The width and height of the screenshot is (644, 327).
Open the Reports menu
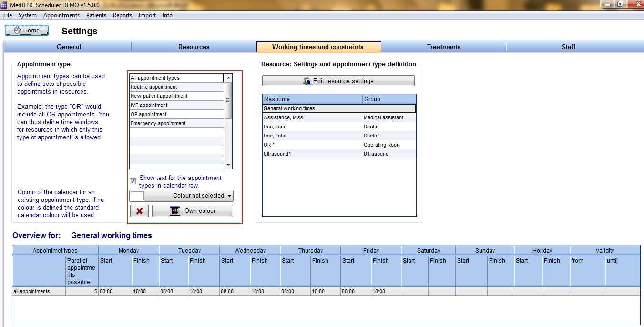[123, 15]
